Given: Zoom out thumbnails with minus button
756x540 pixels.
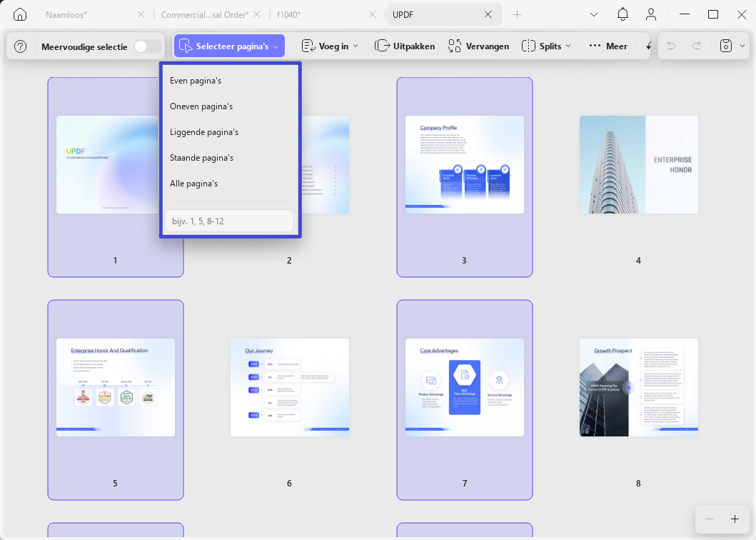Looking at the screenshot, I should click(709, 519).
